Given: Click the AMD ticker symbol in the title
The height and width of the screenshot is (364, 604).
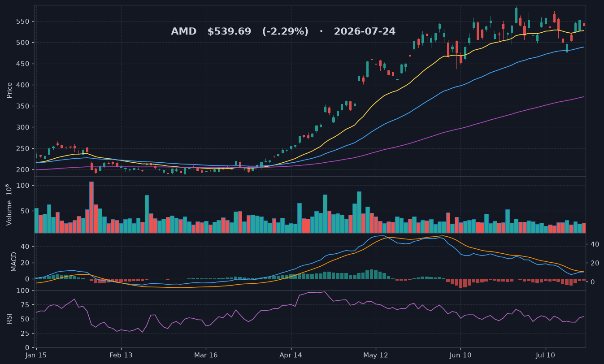Looking at the screenshot, I should [183, 32].
